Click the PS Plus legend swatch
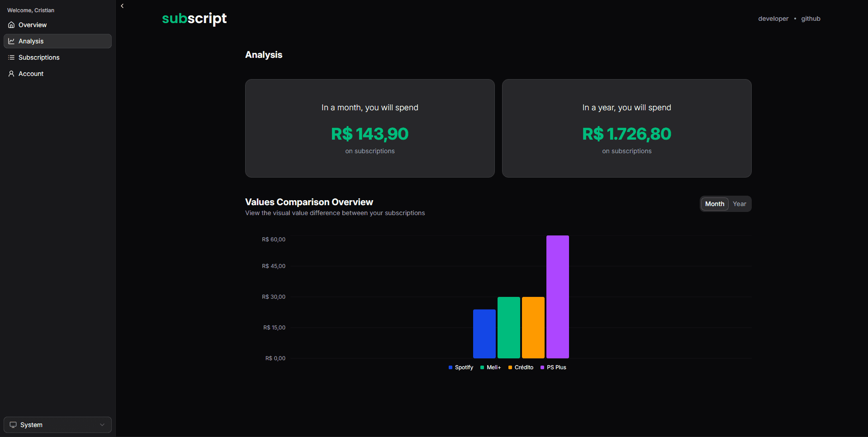868x437 pixels. click(x=542, y=367)
